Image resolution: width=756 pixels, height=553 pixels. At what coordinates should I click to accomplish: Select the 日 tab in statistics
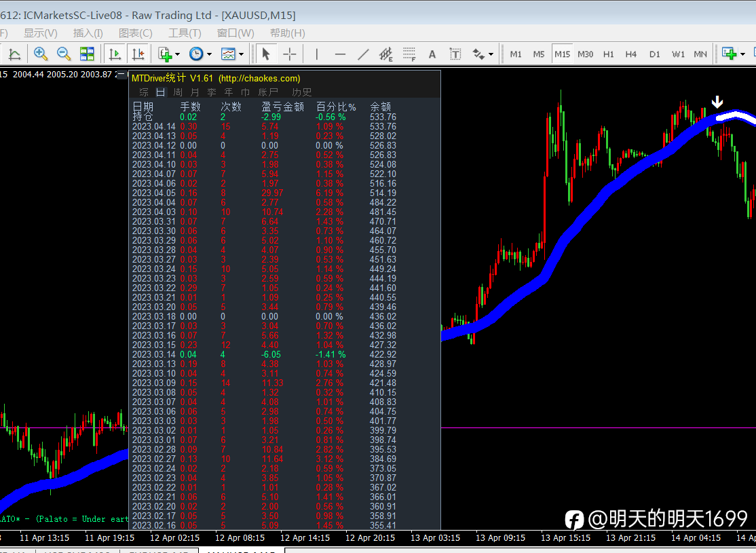pos(161,92)
